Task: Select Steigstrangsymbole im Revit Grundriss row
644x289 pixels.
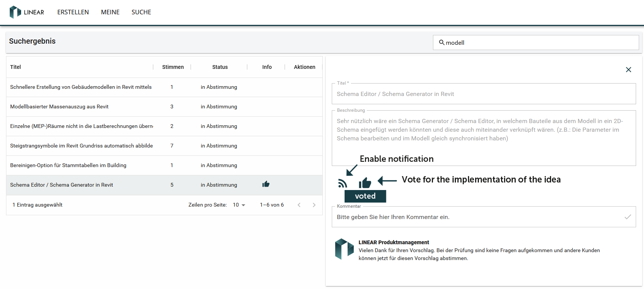Action: pyautogui.click(x=81, y=146)
